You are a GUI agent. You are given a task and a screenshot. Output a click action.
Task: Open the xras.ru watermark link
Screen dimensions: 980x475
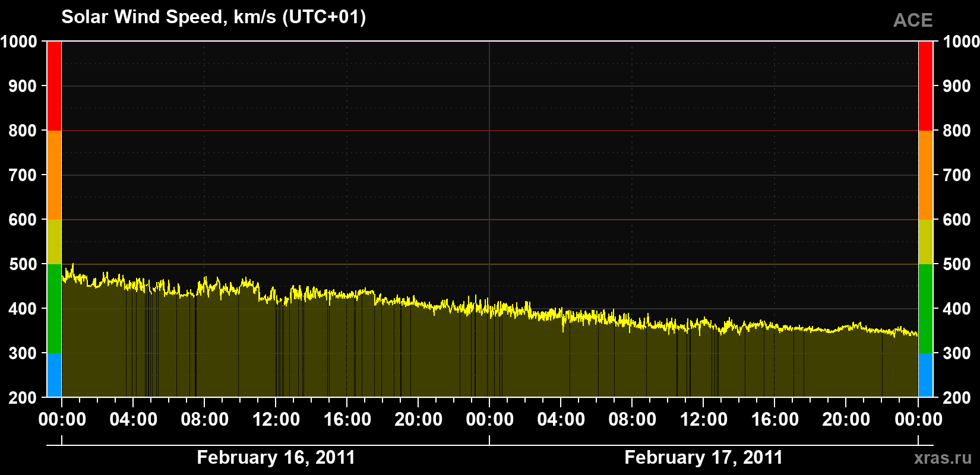coord(943,458)
